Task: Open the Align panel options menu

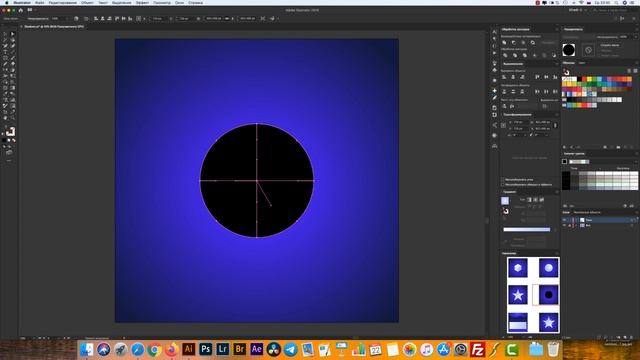Action: point(557,64)
